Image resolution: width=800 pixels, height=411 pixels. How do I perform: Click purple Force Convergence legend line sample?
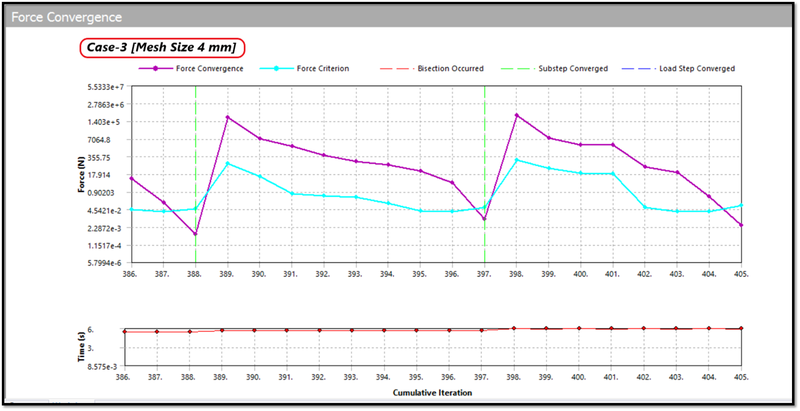pos(156,68)
